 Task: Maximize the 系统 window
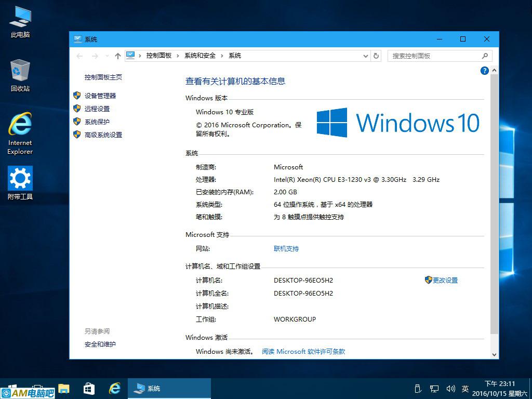(x=463, y=39)
